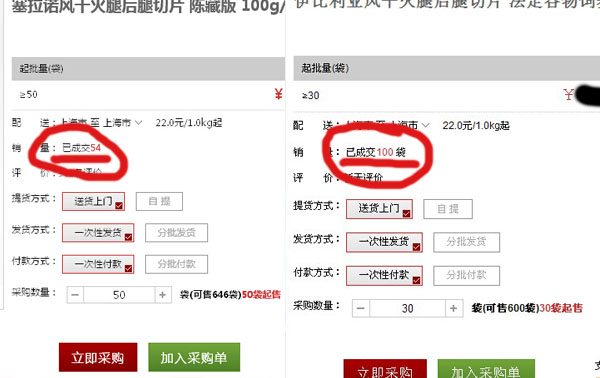Decrease quantity with minus beside 30
The image size is (600, 378).
[361, 308]
